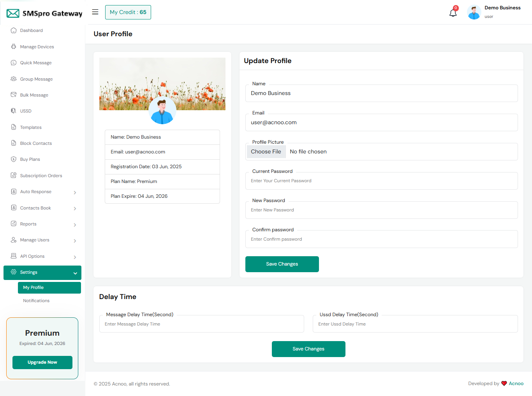
Task: Click the SMSpro Gateway envelope logo
Action: click(x=13, y=14)
